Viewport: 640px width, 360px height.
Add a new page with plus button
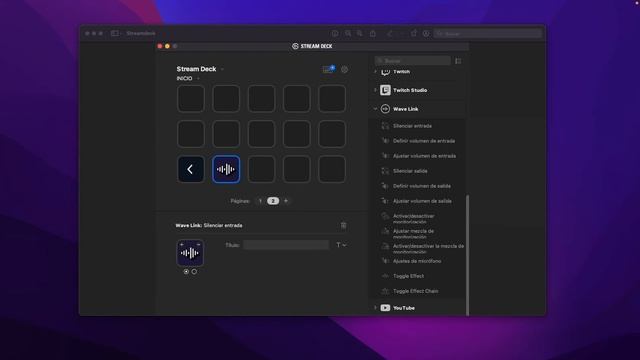(x=286, y=201)
